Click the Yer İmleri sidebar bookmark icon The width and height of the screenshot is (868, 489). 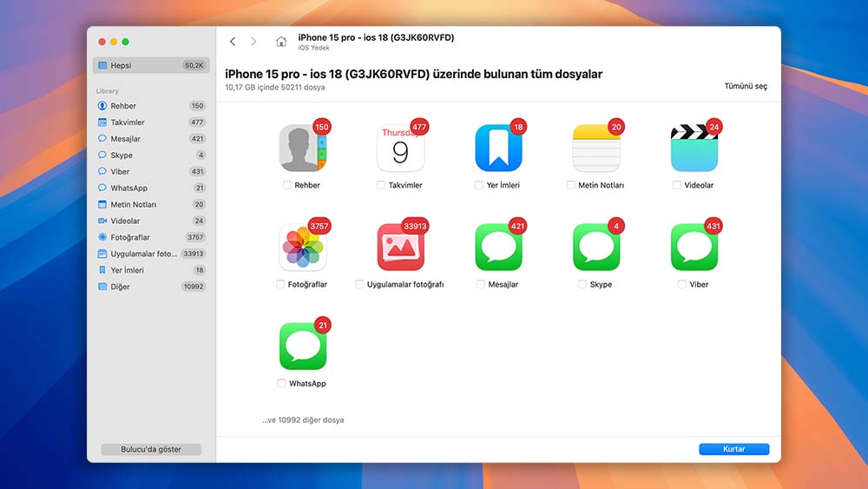coord(102,270)
